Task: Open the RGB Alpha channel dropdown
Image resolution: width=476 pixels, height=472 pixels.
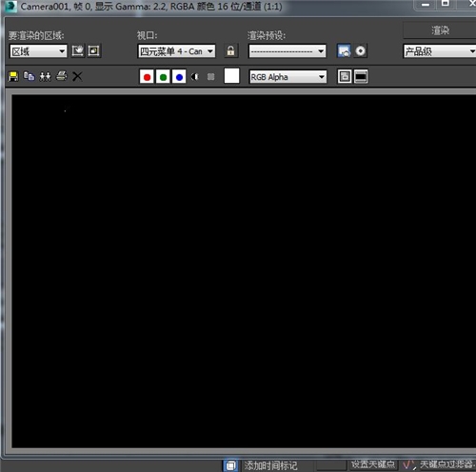Action: click(x=288, y=77)
